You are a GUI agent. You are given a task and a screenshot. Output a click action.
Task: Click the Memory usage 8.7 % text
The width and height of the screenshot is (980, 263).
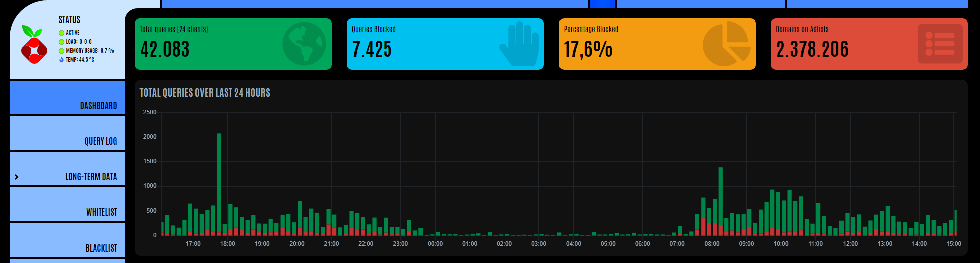pyautogui.click(x=90, y=51)
